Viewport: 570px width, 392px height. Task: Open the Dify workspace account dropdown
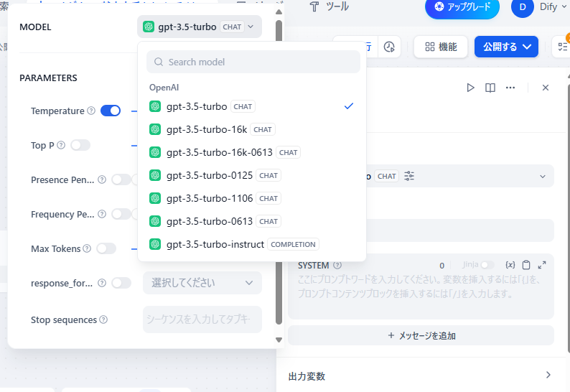pyautogui.click(x=553, y=7)
